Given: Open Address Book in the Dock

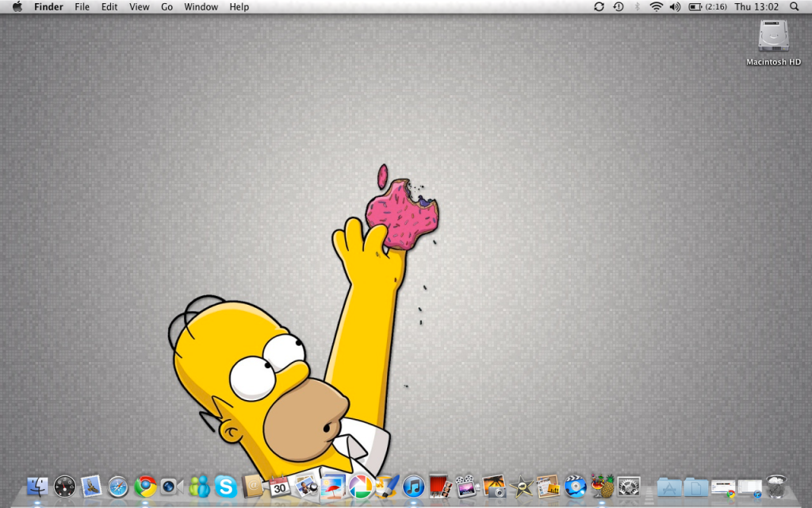Looking at the screenshot, I should coord(253,487).
